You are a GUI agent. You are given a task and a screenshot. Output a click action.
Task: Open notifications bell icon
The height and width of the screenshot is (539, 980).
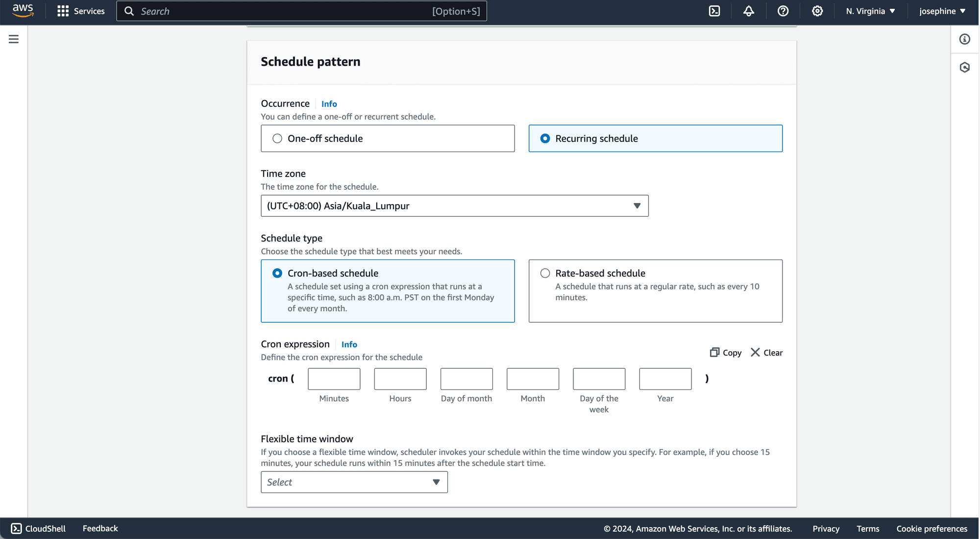749,11
